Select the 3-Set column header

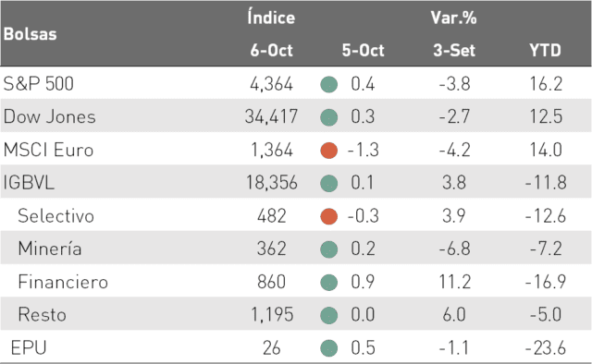454,50
